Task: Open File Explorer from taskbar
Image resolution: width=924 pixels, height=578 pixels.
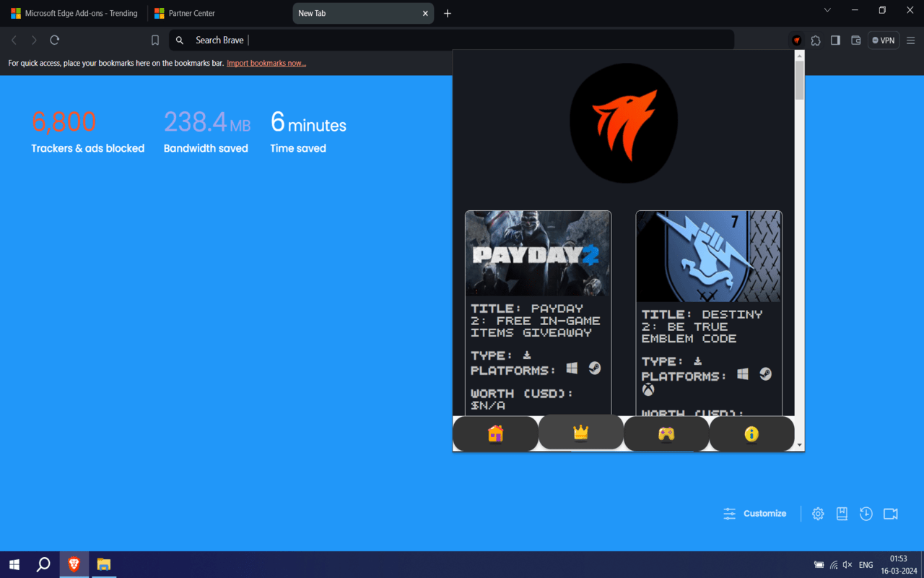Action: point(103,564)
